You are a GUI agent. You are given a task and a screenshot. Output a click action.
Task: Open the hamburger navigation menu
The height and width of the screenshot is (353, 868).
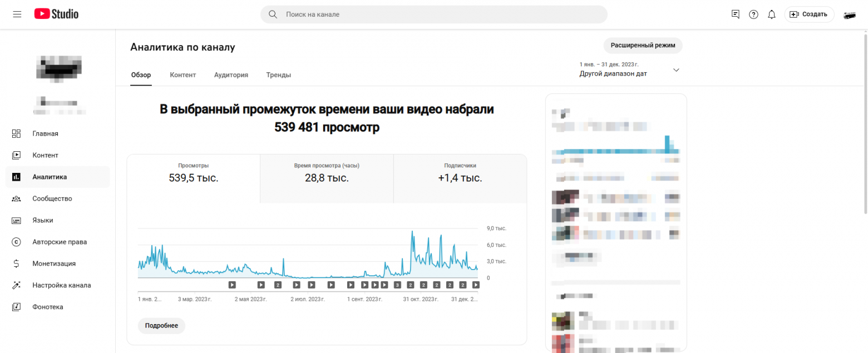pos(17,14)
